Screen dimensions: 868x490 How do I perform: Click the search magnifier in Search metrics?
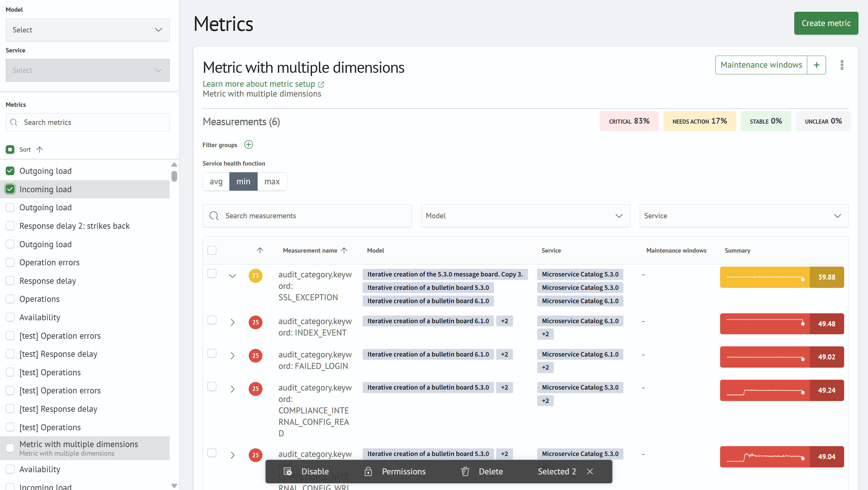tap(14, 122)
